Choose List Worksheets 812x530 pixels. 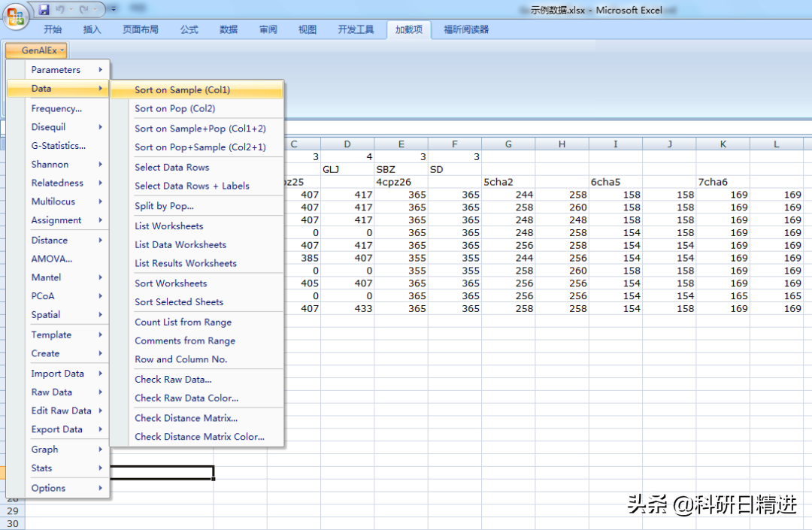tap(197, 226)
